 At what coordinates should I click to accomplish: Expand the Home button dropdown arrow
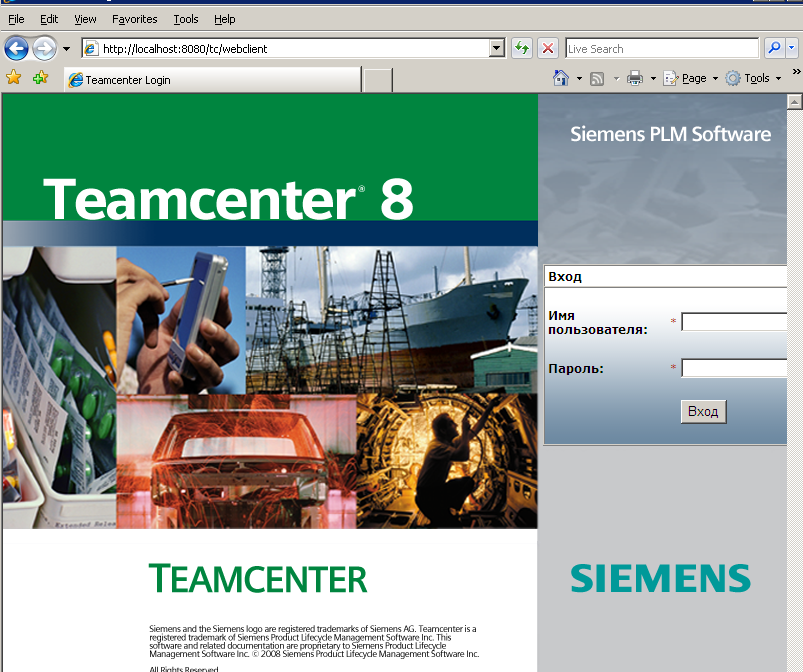(x=579, y=79)
